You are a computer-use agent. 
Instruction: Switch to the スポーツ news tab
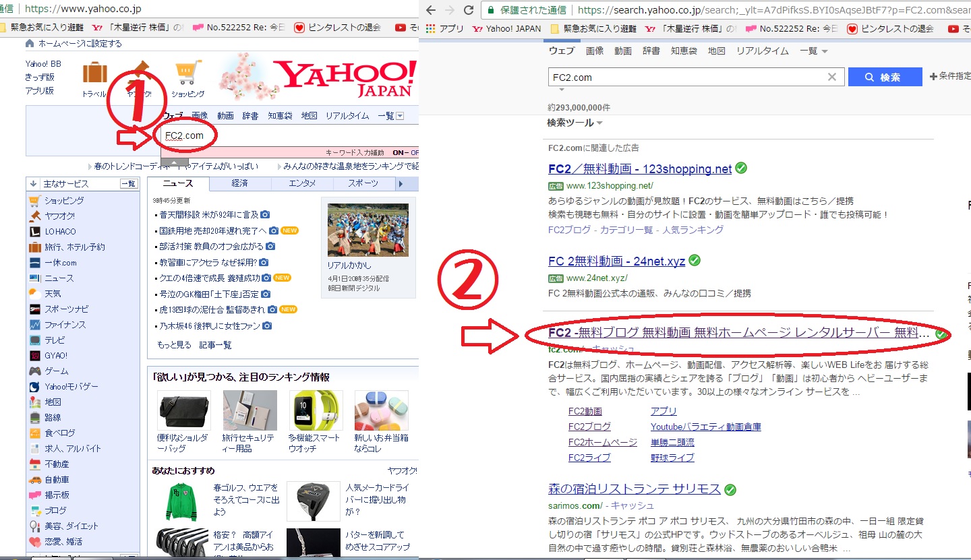[x=363, y=183]
